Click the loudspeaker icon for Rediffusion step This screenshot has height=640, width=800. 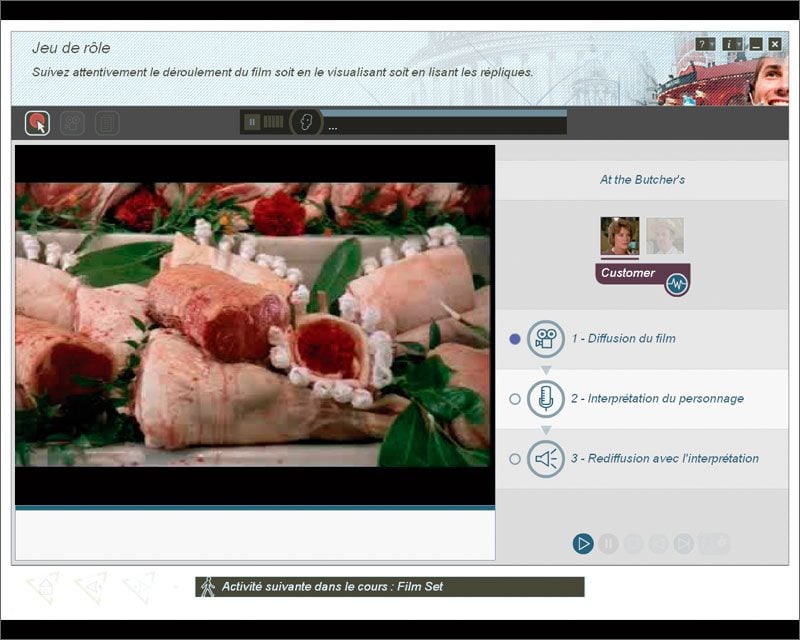tap(546, 459)
